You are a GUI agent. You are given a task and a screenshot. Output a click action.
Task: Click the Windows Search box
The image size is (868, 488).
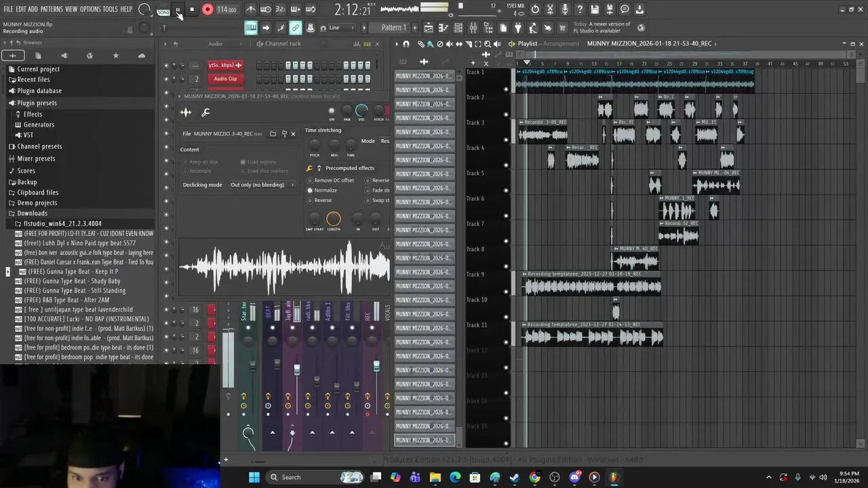tap(315, 477)
